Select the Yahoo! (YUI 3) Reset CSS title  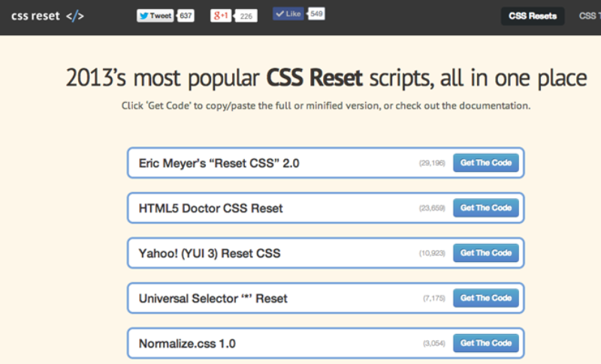coord(209,253)
